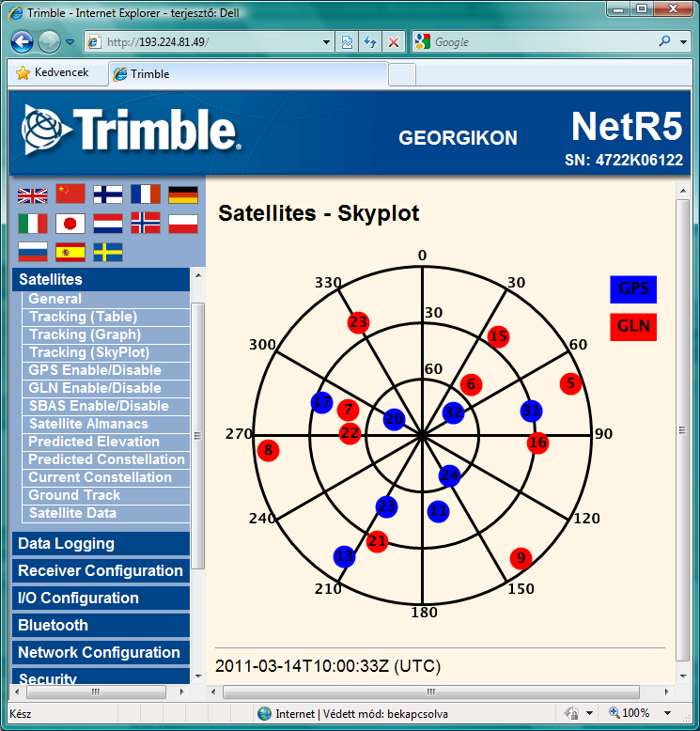Expand the I/O Configuration section
Screen dimensions: 700x731
point(101,598)
